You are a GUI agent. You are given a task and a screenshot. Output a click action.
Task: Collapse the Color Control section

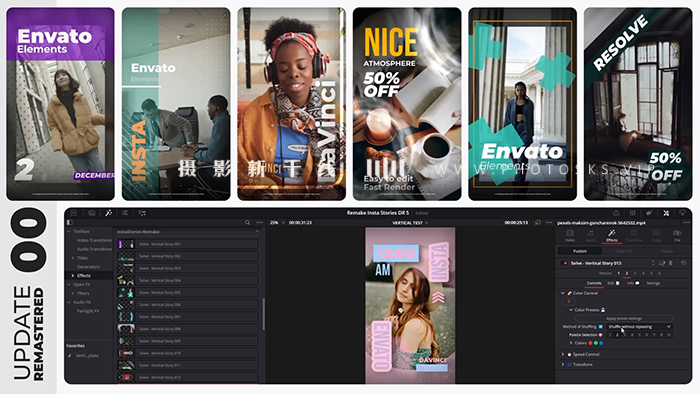[x=562, y=293]
